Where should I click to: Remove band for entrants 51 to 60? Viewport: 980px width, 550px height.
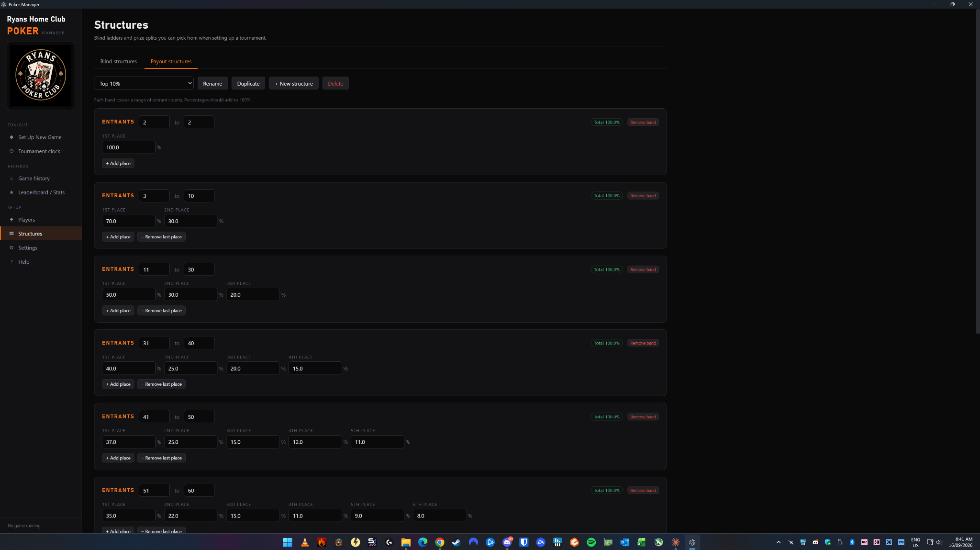point(643,490)
